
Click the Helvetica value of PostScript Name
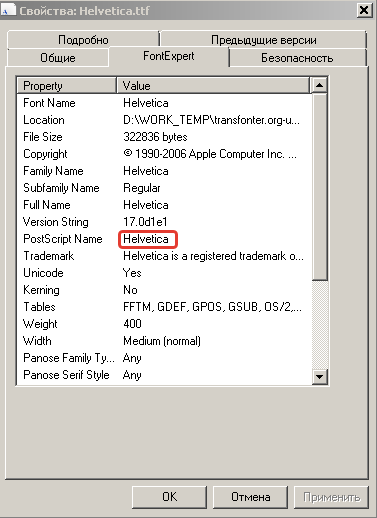tap(146, 239)
